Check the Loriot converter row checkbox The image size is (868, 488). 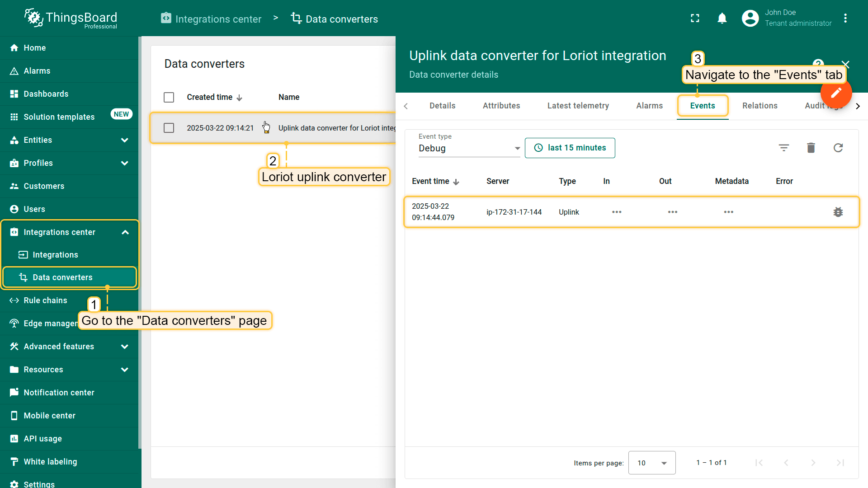click(169, 128)
